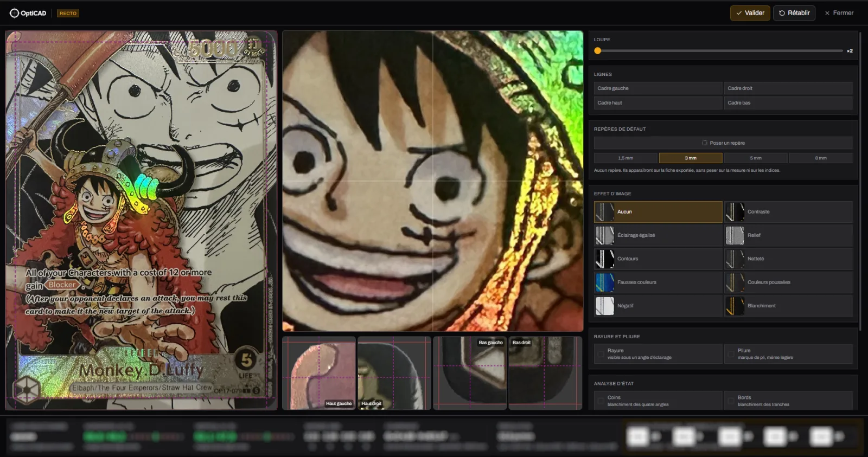Select the Netteté effect icon
The width and height of the screenshot is (868, 457).
pyautogui.click(x=735, y=259)
